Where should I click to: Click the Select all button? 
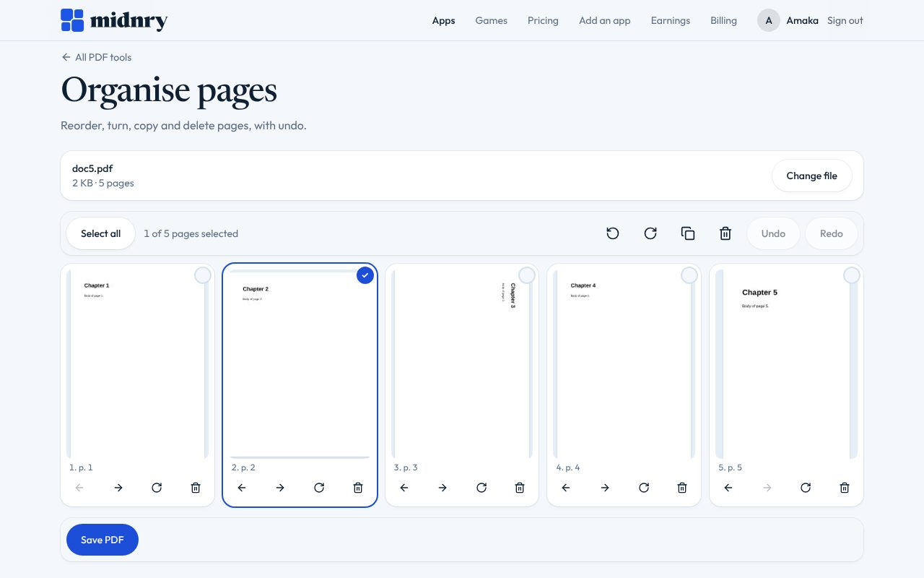click(x=101, y=233)
